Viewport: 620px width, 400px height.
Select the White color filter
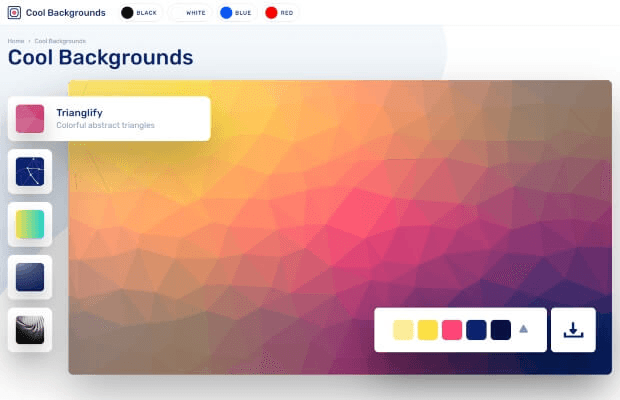[x=191, y=13]
